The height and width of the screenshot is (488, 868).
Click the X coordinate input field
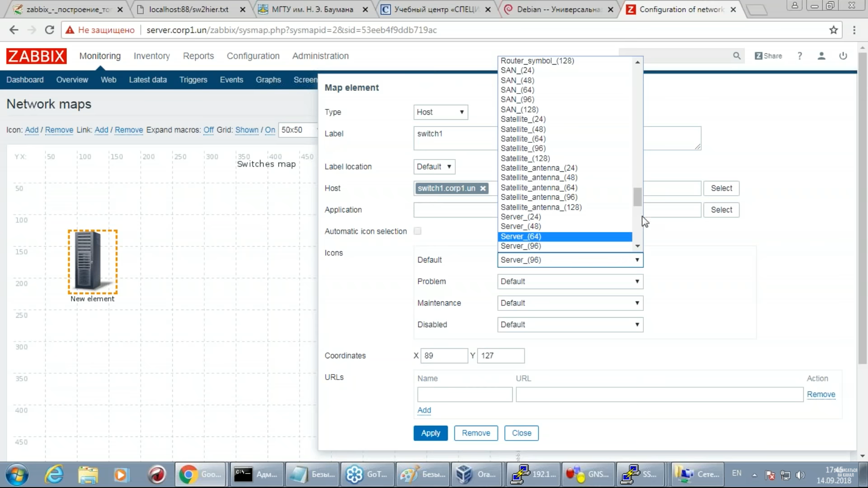[443, 356]
